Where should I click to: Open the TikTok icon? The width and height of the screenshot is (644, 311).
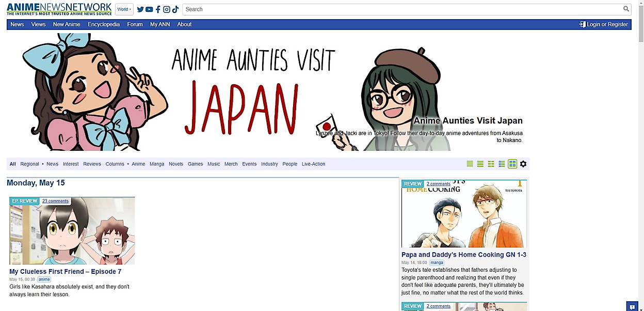coord(175,9)
